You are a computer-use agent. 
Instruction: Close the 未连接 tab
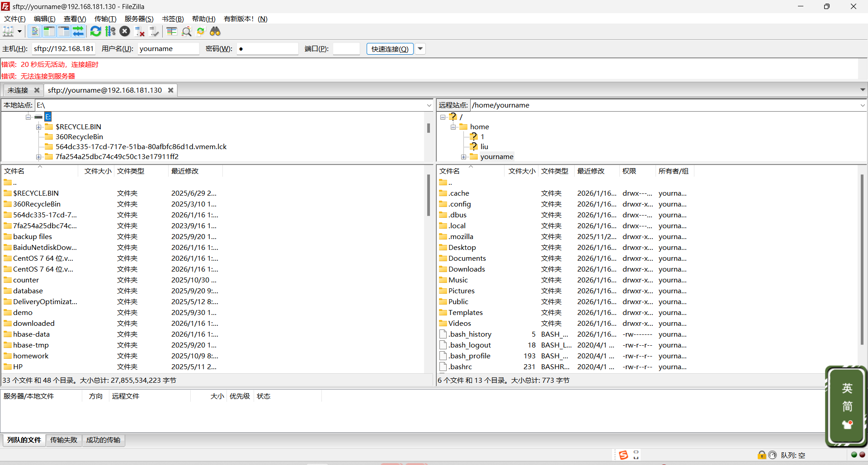coord(37,90)
